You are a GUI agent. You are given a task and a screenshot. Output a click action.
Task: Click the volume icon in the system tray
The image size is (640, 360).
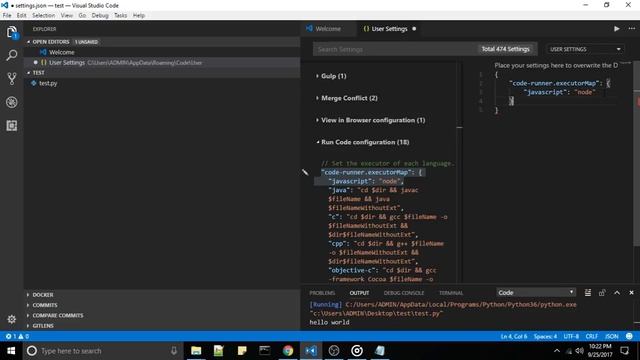coord(580,351)
